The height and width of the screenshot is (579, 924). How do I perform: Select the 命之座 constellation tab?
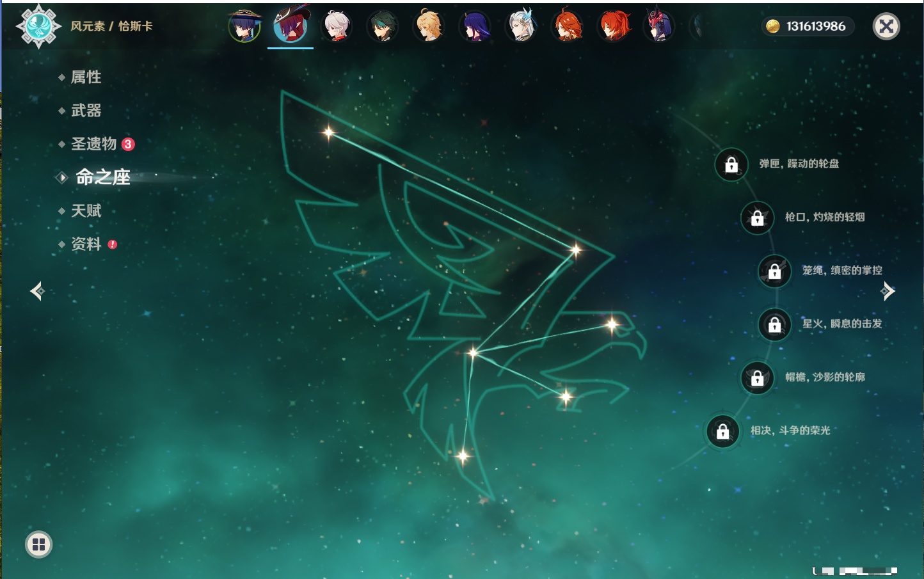click(102, 177)
